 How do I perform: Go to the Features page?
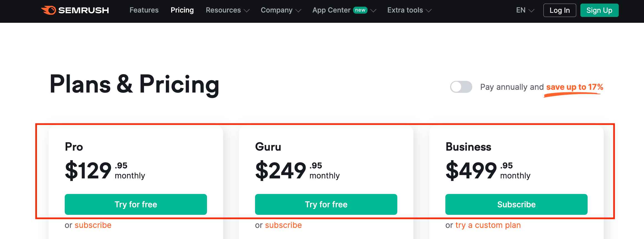[x=144, y=10]
